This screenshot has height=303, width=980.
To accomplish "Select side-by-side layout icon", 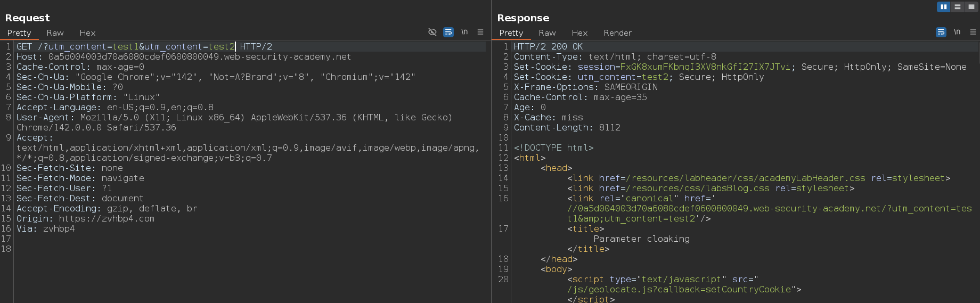I will [943, 7].
